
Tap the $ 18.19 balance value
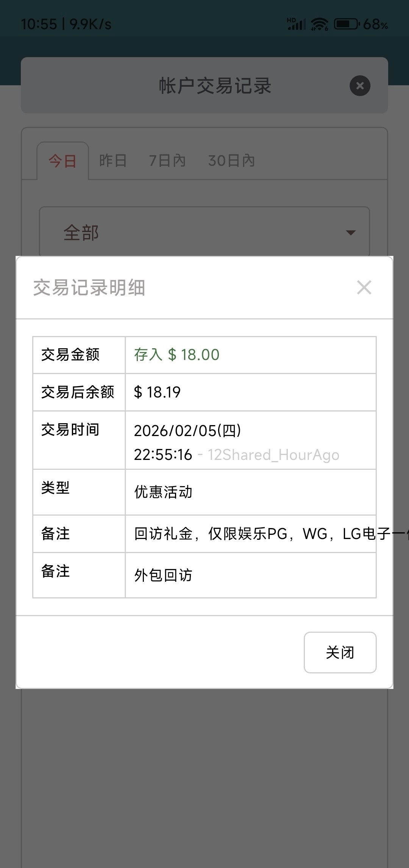pyautogui.click(x=157, y=393)
